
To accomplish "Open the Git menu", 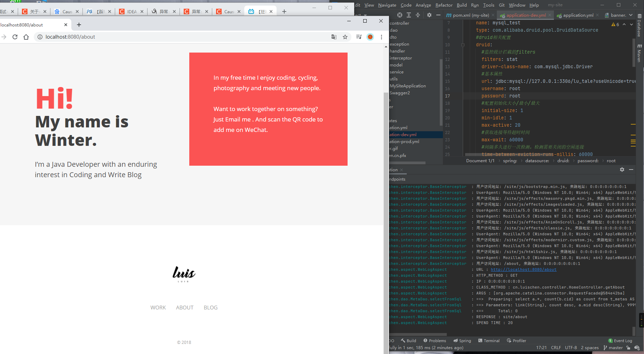I will click(502, 5).
